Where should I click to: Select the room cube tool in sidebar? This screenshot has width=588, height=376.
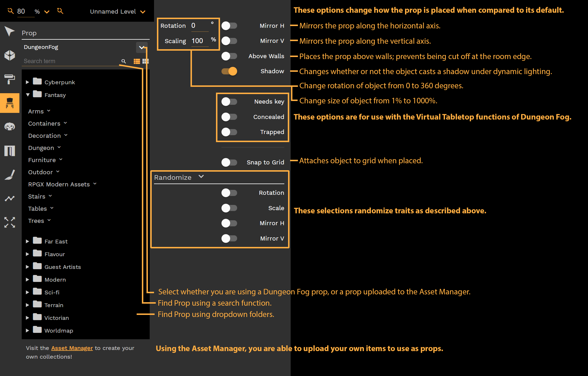[10, 55]
